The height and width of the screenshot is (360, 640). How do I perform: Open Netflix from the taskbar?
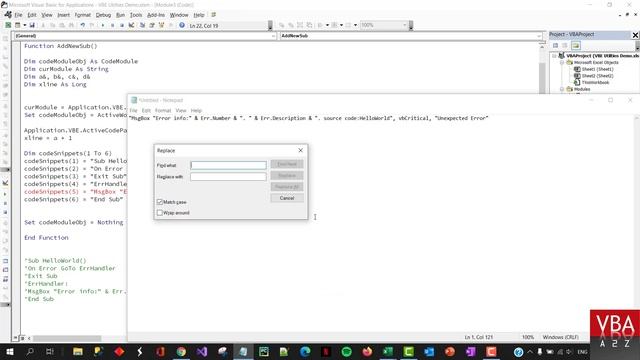326,351
